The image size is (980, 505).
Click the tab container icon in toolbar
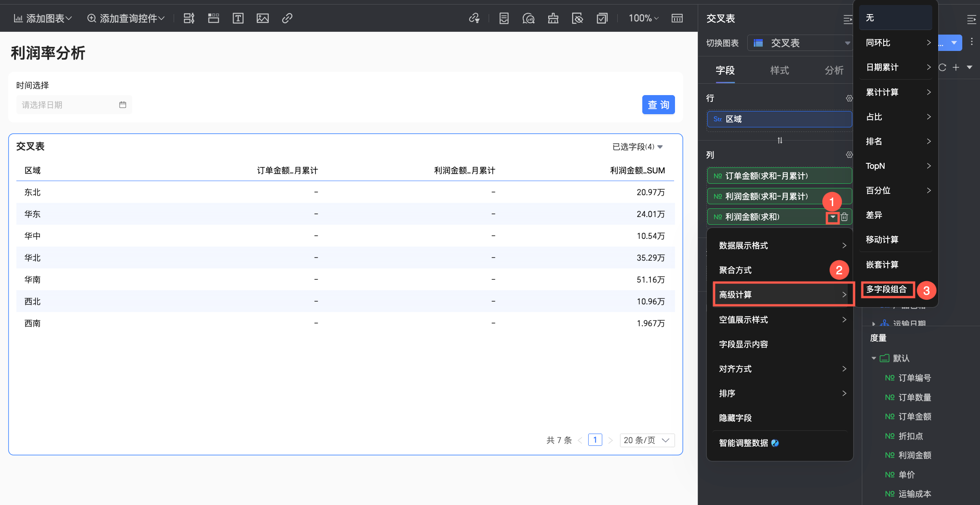213,18
